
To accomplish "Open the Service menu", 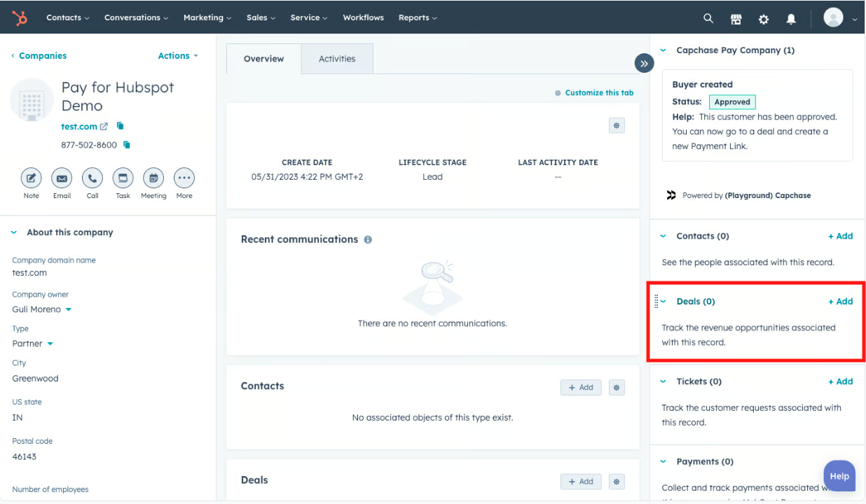I will (309, 17).
